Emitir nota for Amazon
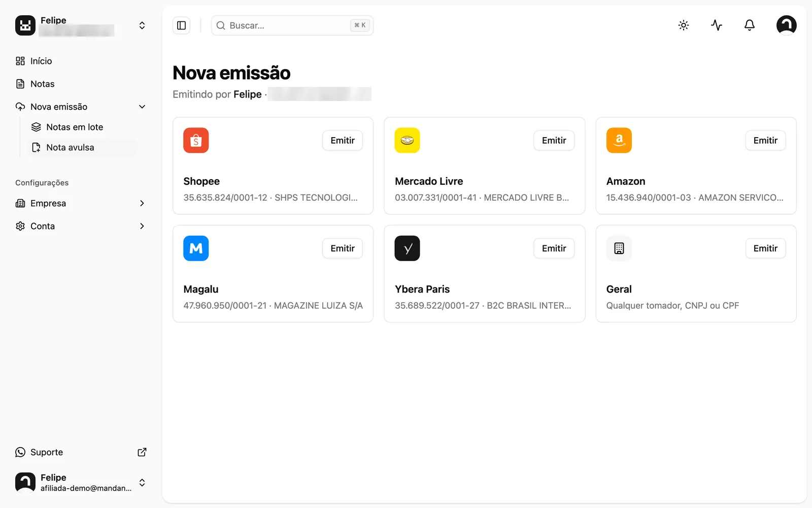Screen dimensions: 812x508 tap(765, 140)
